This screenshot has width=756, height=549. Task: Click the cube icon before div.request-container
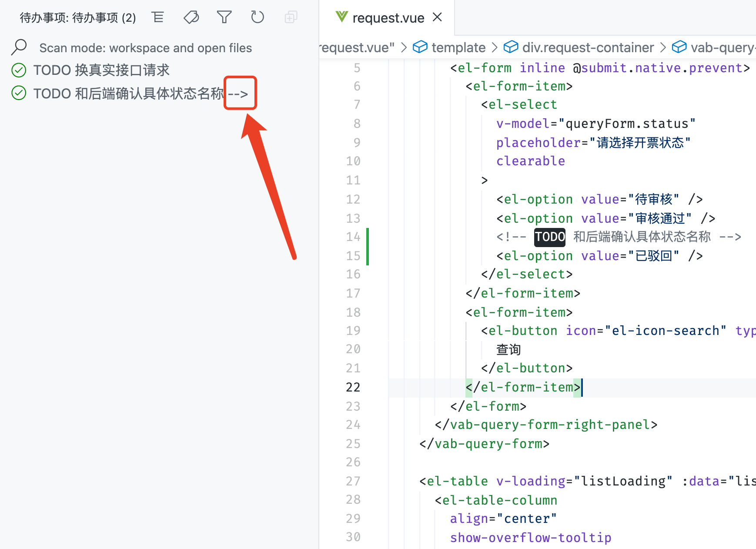(x=511, y=47)
